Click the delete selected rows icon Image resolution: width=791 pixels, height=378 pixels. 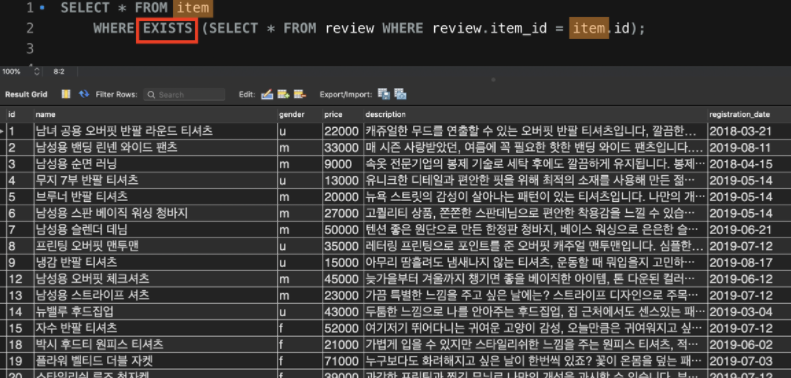(x=300, y=94)
